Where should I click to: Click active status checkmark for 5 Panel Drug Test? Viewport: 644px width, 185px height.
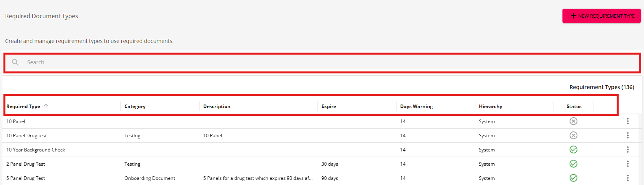pyautogui.click(x=573, y=178)
